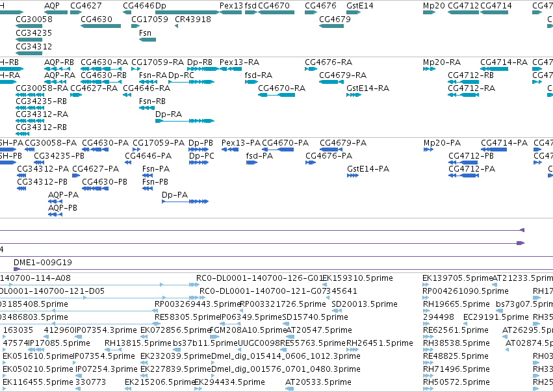
Task: Select the Pex13-RA transcript label
Action: (240, 62)
